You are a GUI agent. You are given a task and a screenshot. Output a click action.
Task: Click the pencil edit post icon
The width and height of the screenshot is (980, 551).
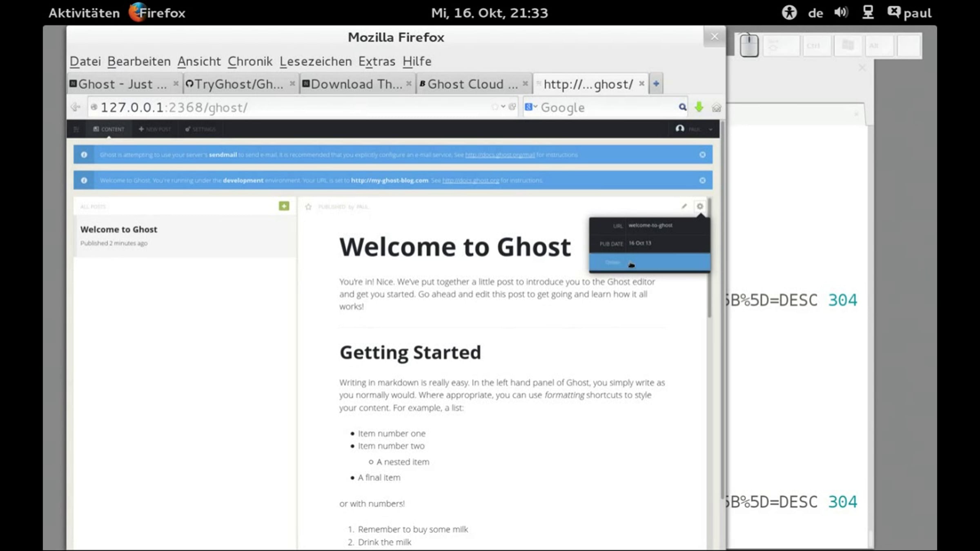point(684,206)
